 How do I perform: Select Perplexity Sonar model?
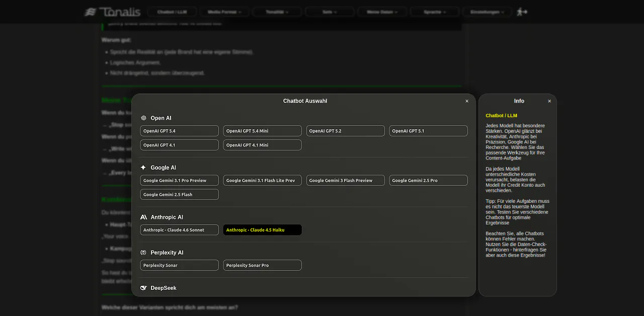point(180,265)
